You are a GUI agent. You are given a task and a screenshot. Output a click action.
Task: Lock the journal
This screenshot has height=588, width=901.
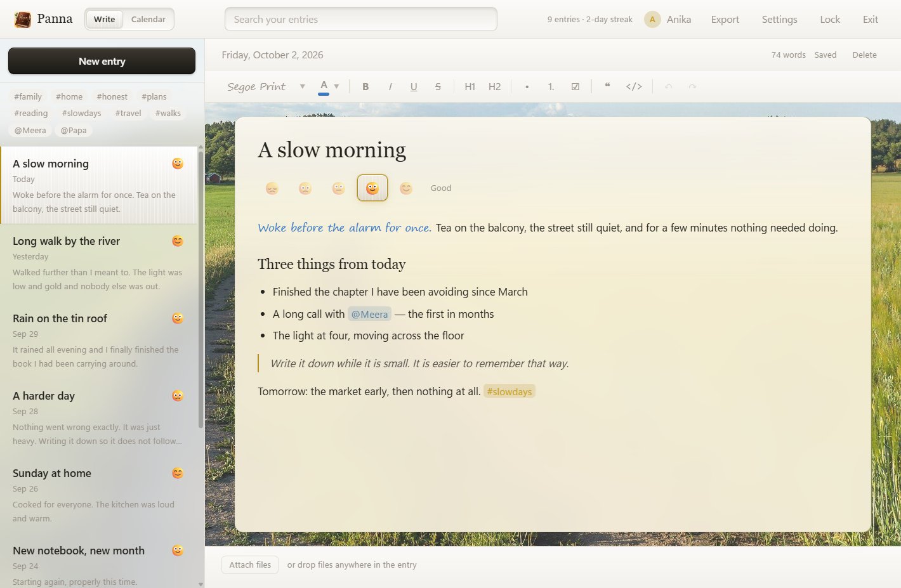830,19
